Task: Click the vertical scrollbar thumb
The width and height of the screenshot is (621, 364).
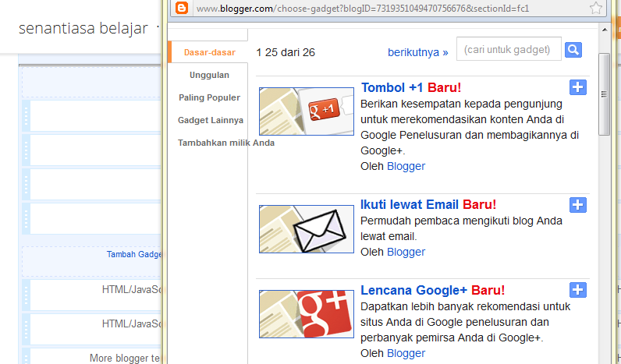Action: (604, 94)
